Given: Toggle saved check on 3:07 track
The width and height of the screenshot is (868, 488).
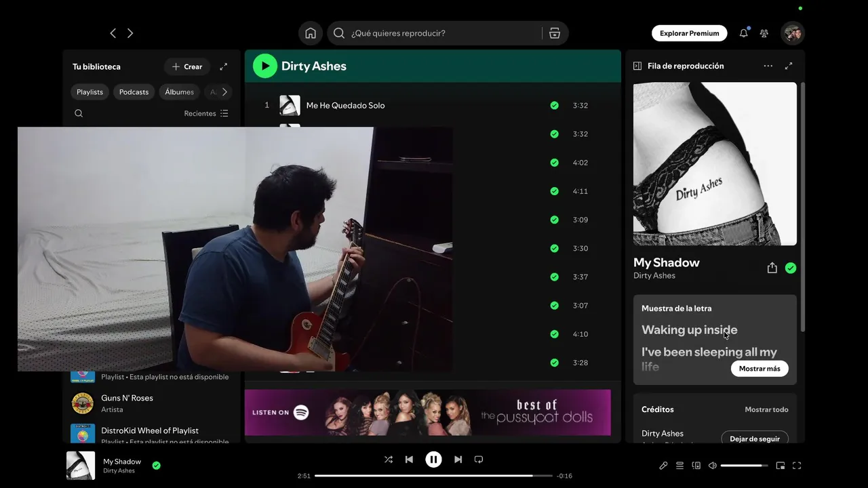Looking at the screenshot, I should [x=555, y=306].
